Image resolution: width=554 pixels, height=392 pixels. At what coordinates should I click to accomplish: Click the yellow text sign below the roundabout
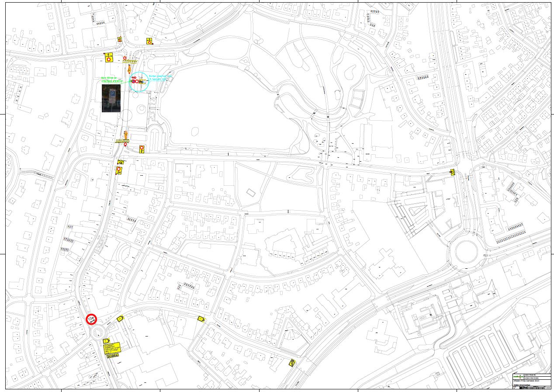[x=111, y=348]
